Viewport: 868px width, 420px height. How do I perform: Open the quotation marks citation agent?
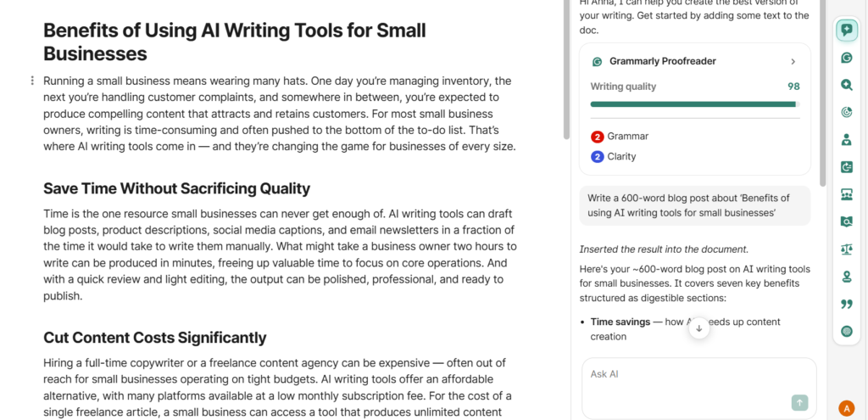tap(846, 304)
